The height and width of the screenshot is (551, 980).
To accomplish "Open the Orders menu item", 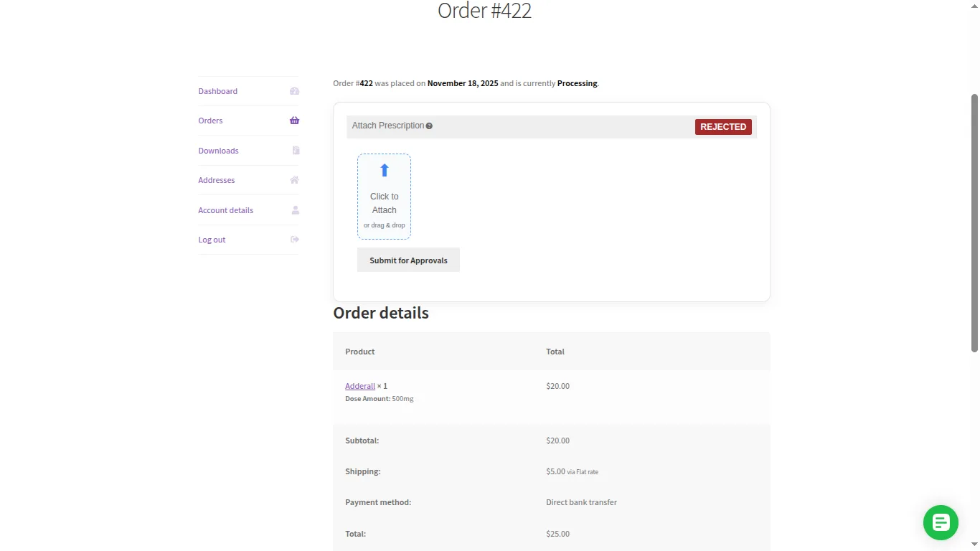I will (x=210, y=121).
